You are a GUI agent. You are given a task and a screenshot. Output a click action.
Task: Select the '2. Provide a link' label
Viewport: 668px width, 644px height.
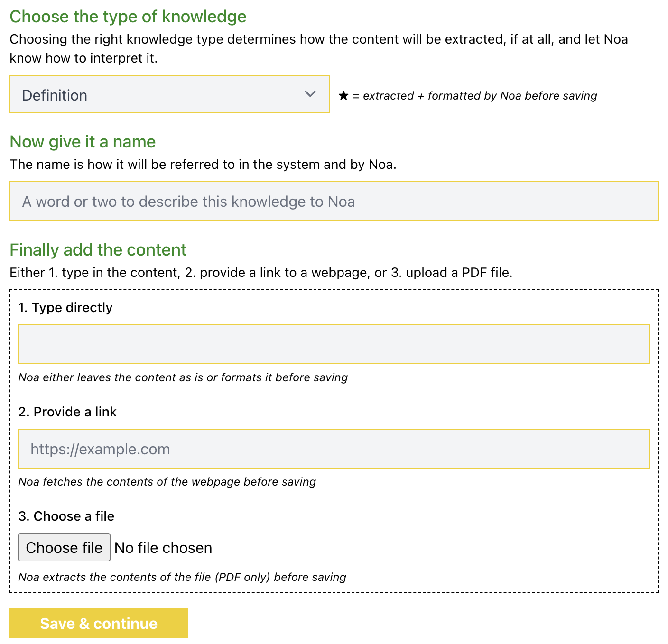click(67, 412)
